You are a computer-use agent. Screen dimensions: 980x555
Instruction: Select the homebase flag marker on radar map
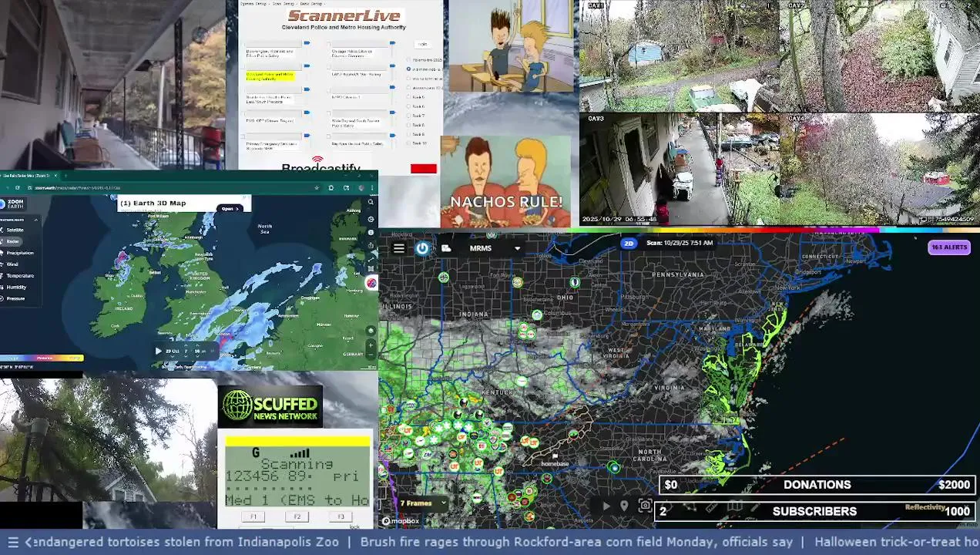click(x=554, y=457)
